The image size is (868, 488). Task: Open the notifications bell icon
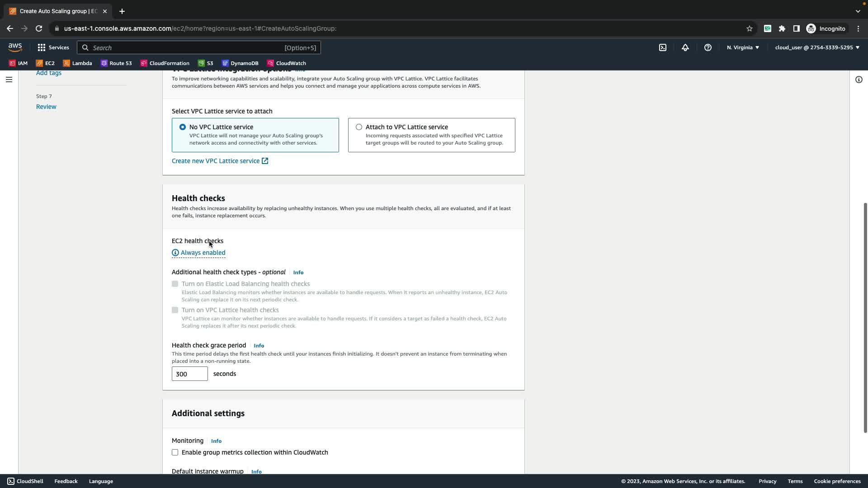click(685, 47)
